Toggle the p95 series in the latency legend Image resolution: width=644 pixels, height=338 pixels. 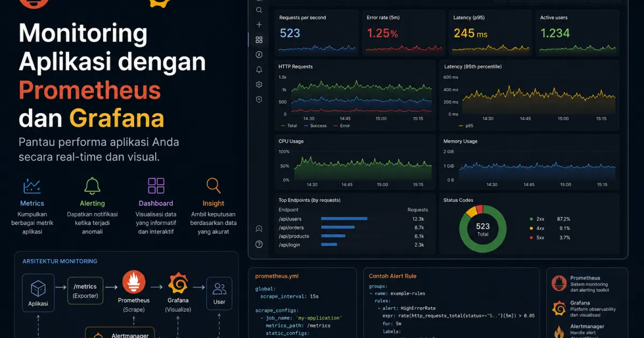point(466,126)
